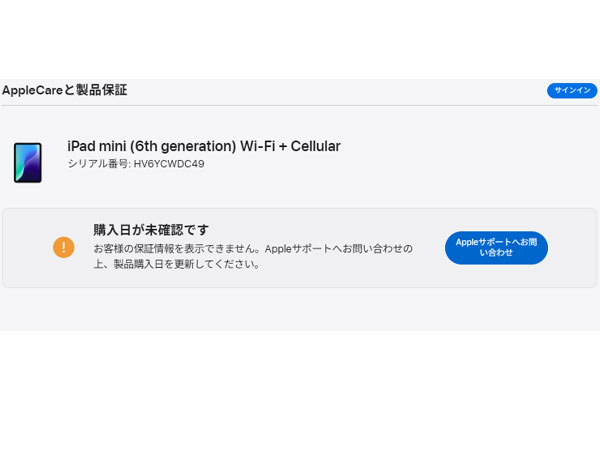
Task: Click the シリアル番号 label
Action: 98,164
